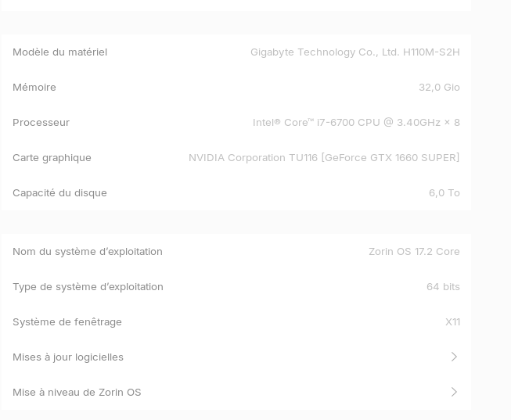Click the Processeur label
Viewport: 511px width, 420px height.
tap(41, 122)
